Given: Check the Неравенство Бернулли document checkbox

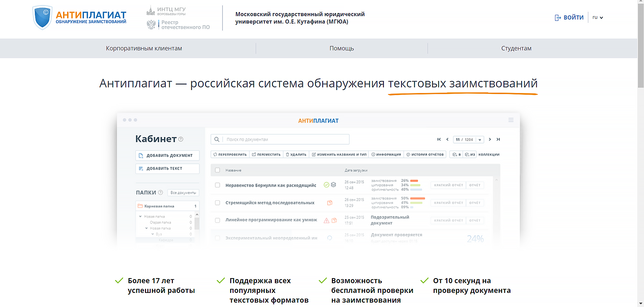Looking at the screenshot, I should 217,185.
